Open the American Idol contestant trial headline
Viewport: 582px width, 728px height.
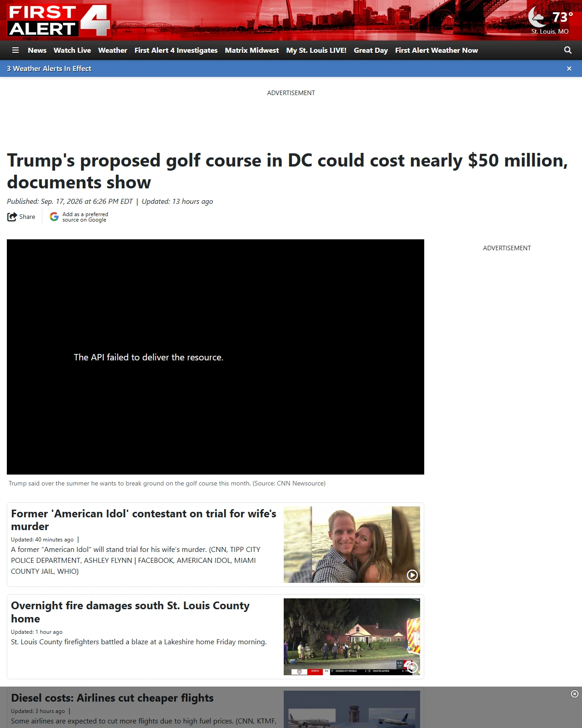(x=144, y=520)
